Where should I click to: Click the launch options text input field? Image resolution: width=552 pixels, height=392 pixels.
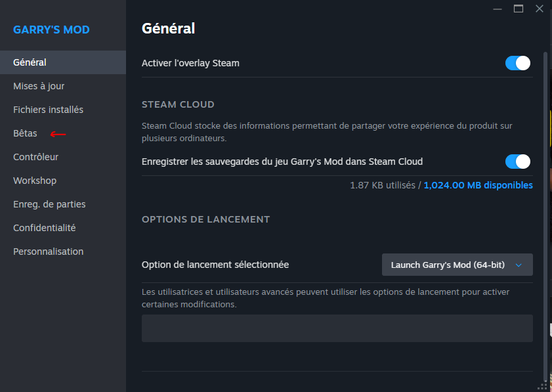click(337, 328)
